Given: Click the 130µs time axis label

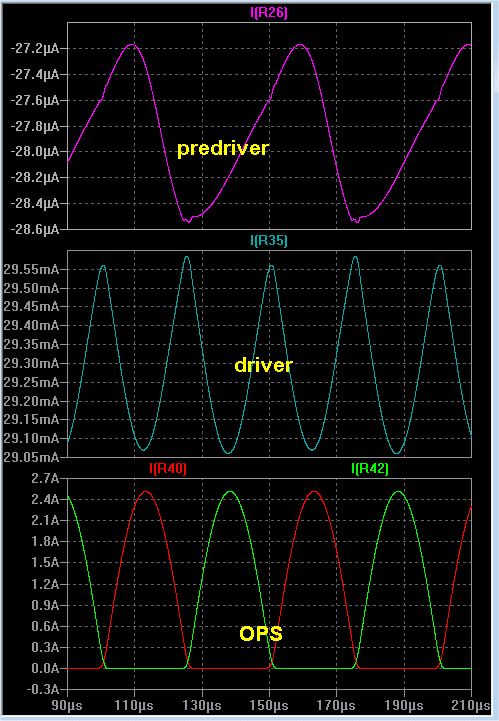Looking at the screenshot, I should click(x=202, y=705).
